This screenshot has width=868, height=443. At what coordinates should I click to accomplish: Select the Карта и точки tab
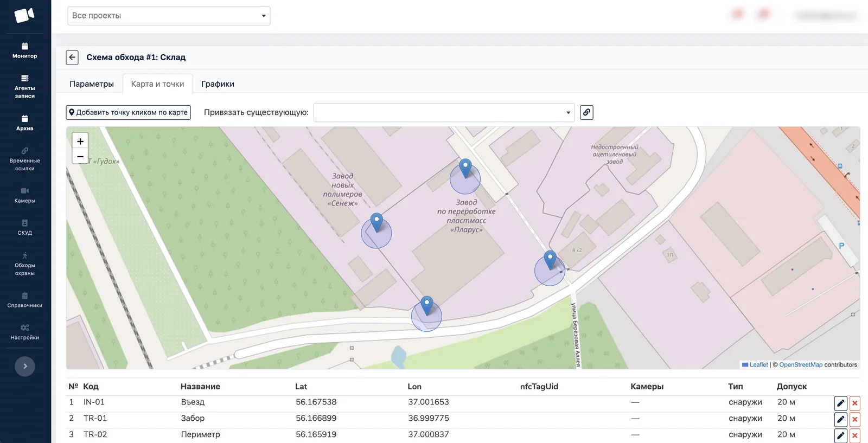(x=157, y=84)
